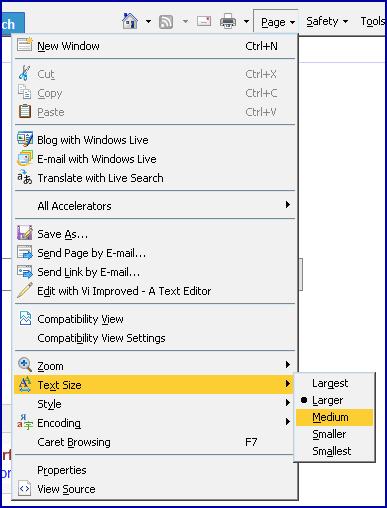This screenshot has height=508, width=387.
Task: Open the Print dropdown arrow
Action: (246, 22)
